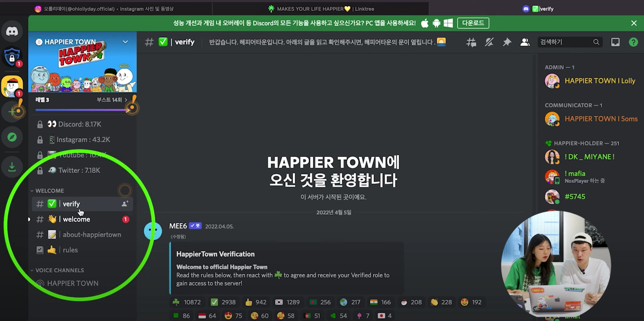
Task: Click the download apps icon in sidebar
Action: (x=12, y=167)
